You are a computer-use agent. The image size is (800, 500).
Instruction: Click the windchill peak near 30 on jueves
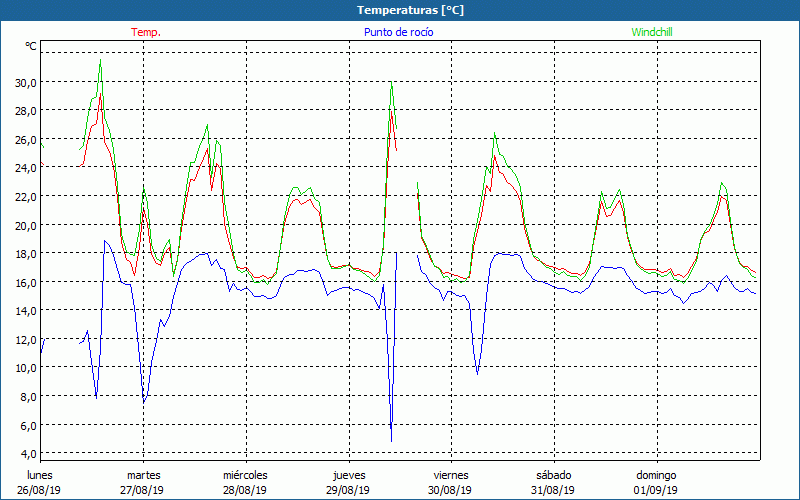pos(391,83)
